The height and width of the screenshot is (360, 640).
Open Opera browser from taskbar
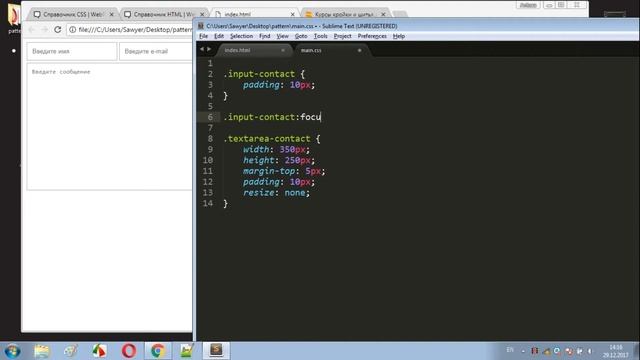tap(129, 351)
